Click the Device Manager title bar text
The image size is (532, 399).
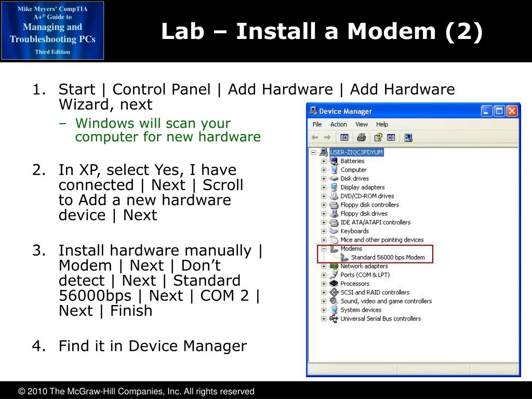(x=345, y=111)
